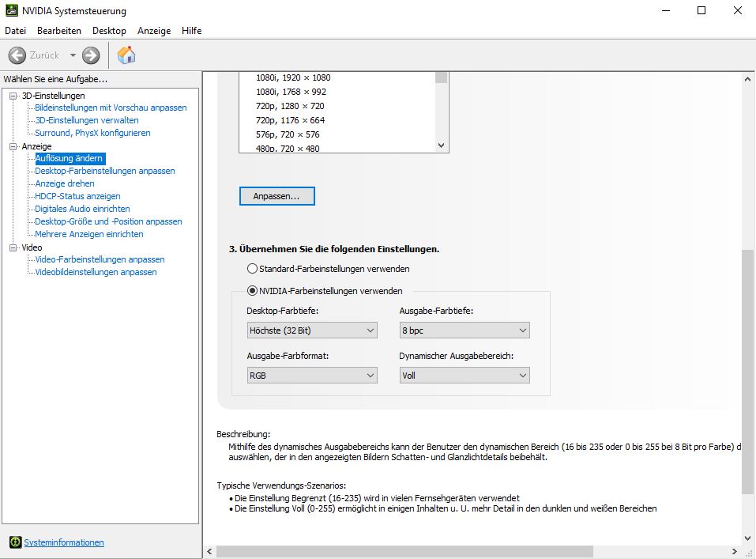Image resolution: width=756 pixels, height=559 pixels.
Task: Click the Back arrow icon
Action: (17, 55)
